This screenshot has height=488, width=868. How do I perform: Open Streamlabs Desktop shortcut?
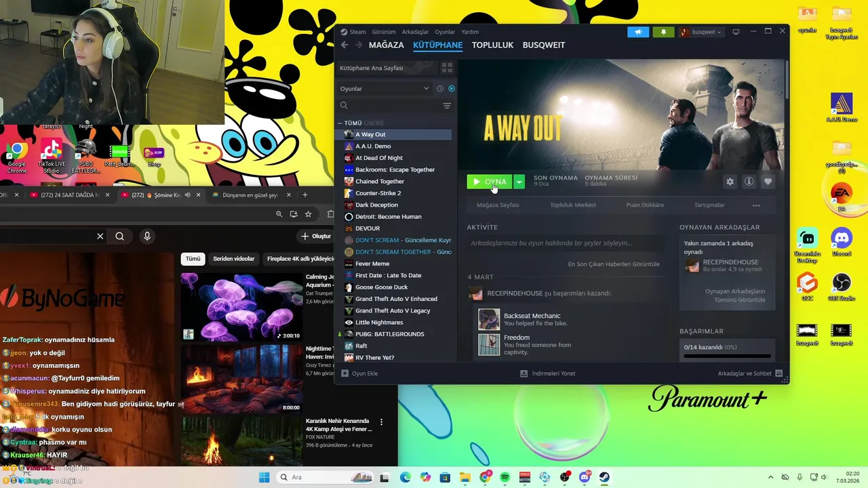pyautogui.click(x=807, y=245)
